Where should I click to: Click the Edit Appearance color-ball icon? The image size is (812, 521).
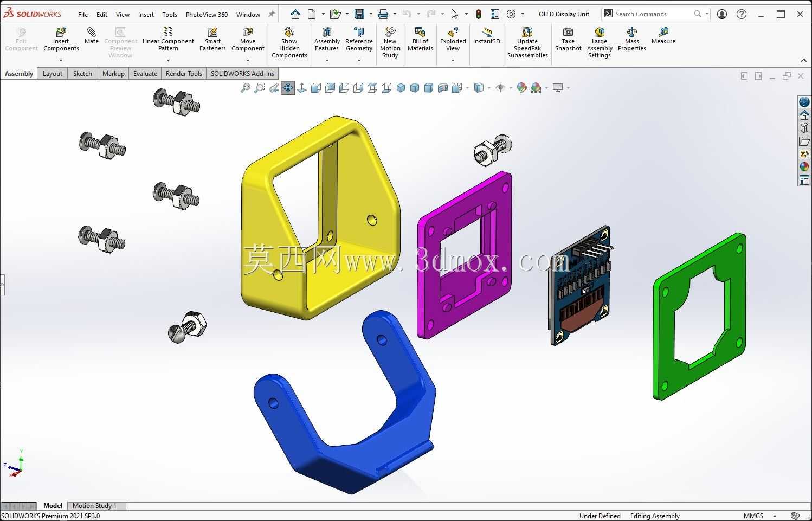tap(521, 88)
